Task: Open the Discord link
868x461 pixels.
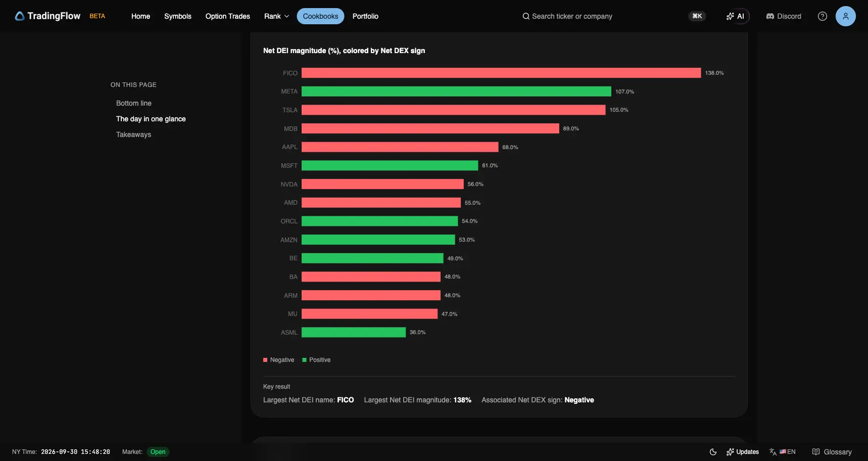Action: (x=784, y=16)
